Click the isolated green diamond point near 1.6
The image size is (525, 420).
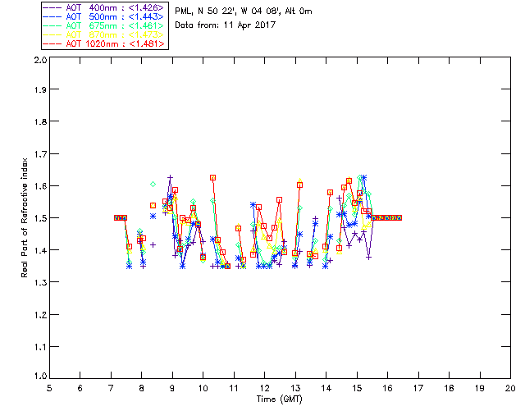tap(153, 185)
